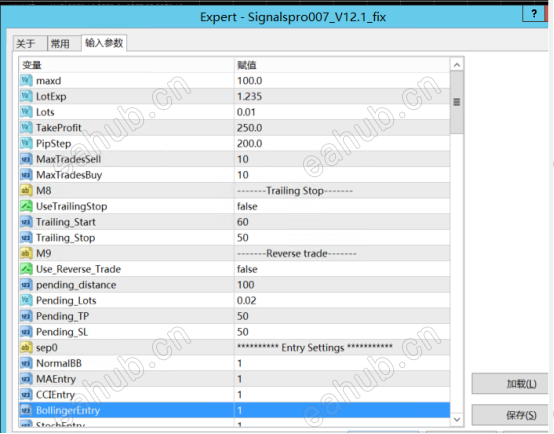This screenshot has width=554, height=434.
Task: Click the pending_distance integer icon
Action: click(x=26, y=285)
